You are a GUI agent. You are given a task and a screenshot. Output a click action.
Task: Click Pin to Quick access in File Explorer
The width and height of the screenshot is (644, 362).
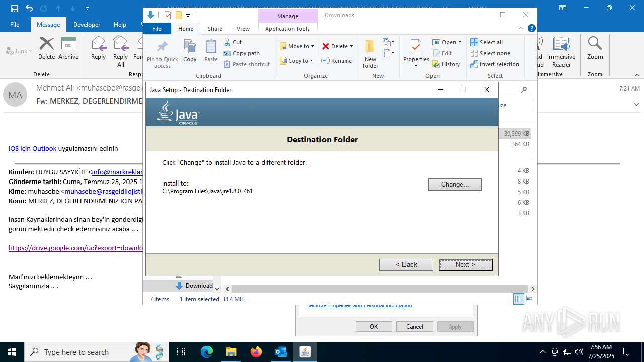[x=162, y=55]
